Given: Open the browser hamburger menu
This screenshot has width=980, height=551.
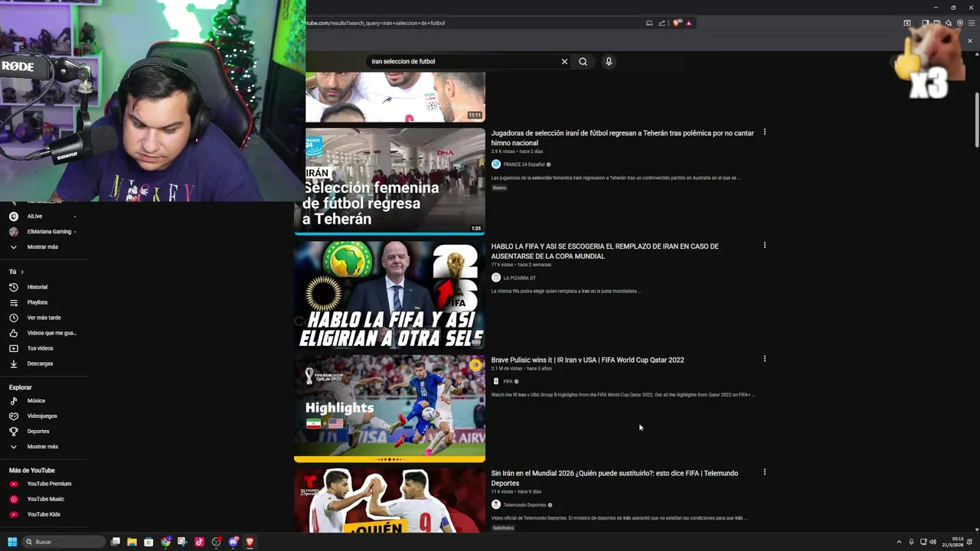Looking at the screenshot, I should click(x=970, y=23).
